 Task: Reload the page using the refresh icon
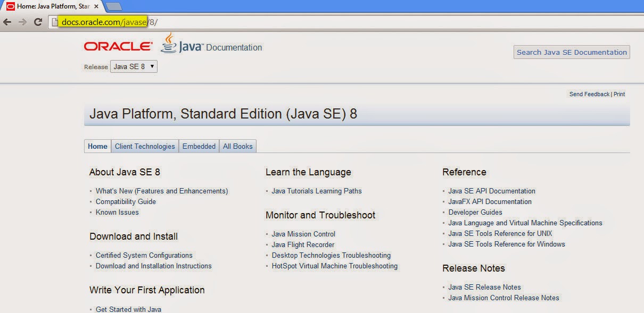37,22
